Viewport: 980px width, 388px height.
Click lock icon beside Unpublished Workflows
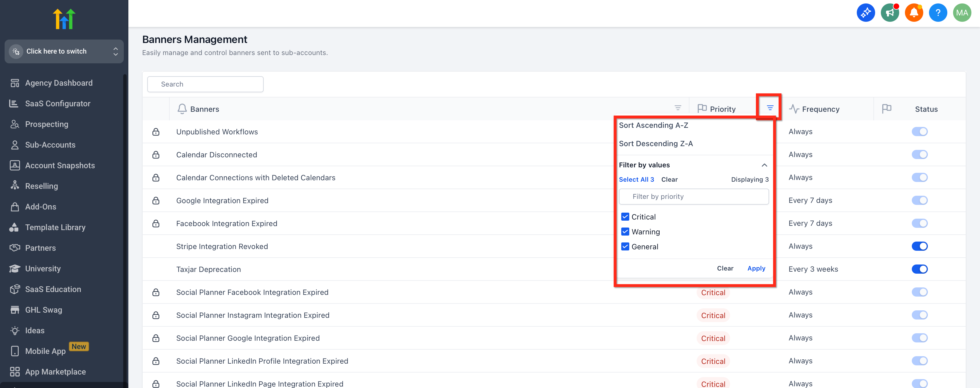156,132
